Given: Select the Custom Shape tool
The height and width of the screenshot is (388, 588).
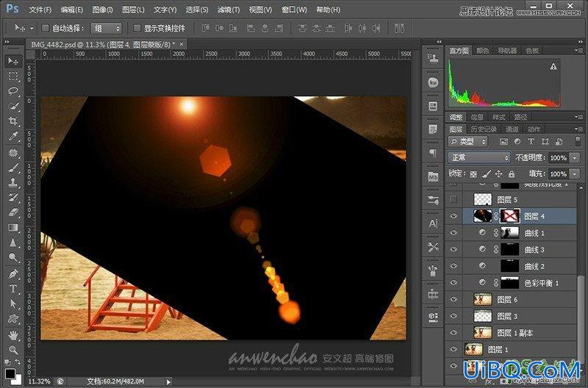Looking at the screenshot, I should pyautogui.click(x=13, y=319).
